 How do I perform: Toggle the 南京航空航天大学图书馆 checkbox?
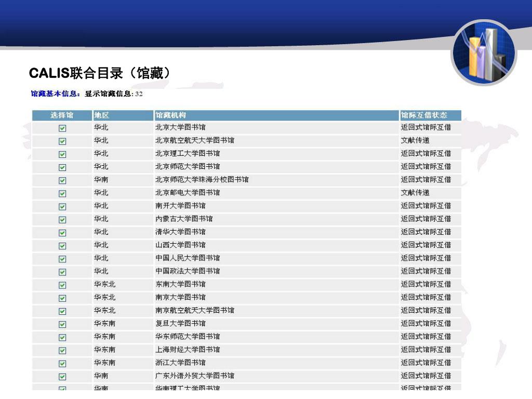pos(62,311)
